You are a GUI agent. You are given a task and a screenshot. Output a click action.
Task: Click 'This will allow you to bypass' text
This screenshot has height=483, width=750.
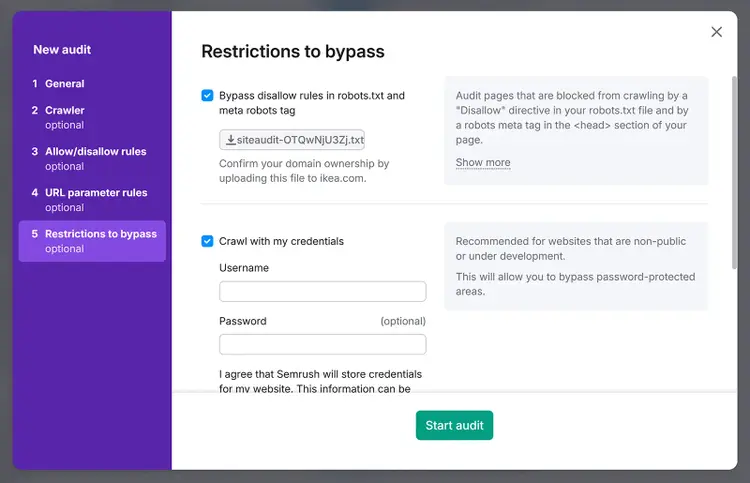(575, 284)
